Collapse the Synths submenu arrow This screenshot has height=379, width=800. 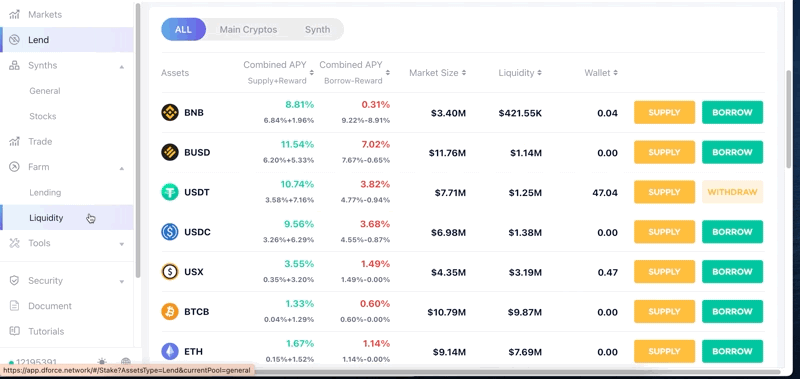pos(121,66)
